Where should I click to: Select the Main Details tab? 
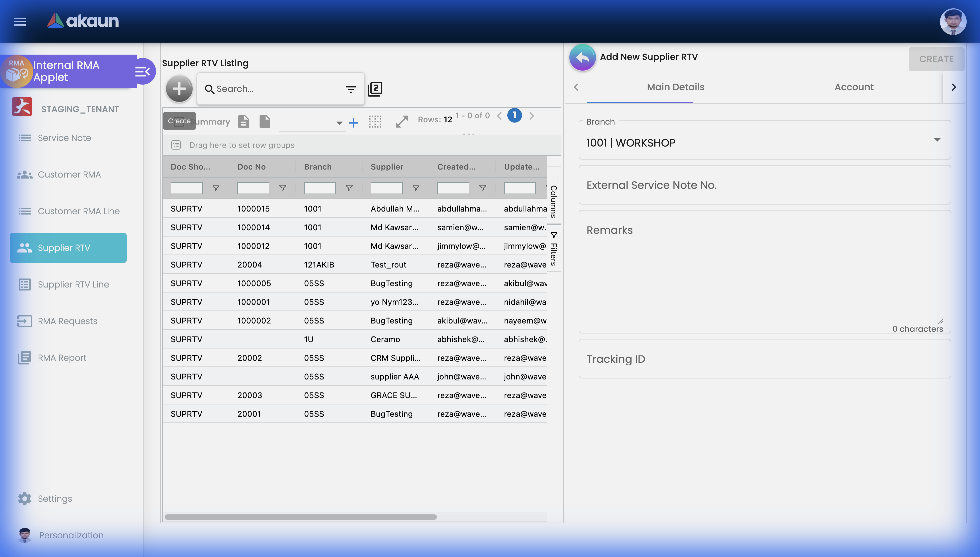pyautogui.click(x=675, y=87)
